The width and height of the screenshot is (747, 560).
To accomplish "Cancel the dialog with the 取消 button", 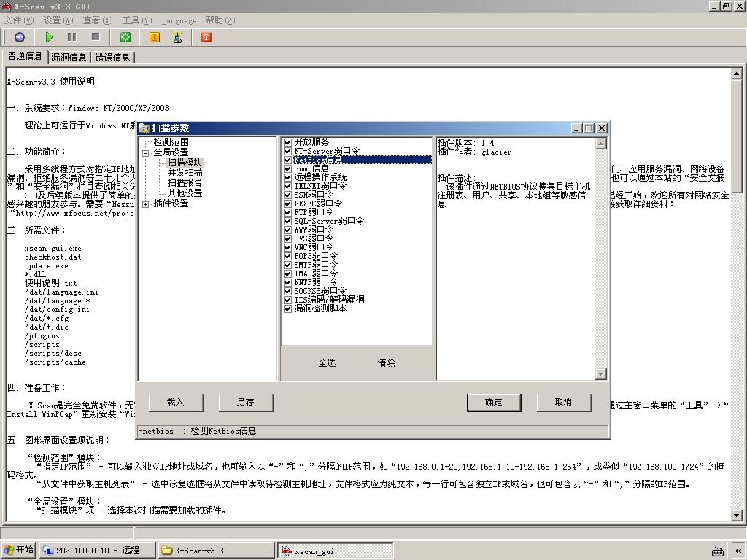I will (564, 402).
